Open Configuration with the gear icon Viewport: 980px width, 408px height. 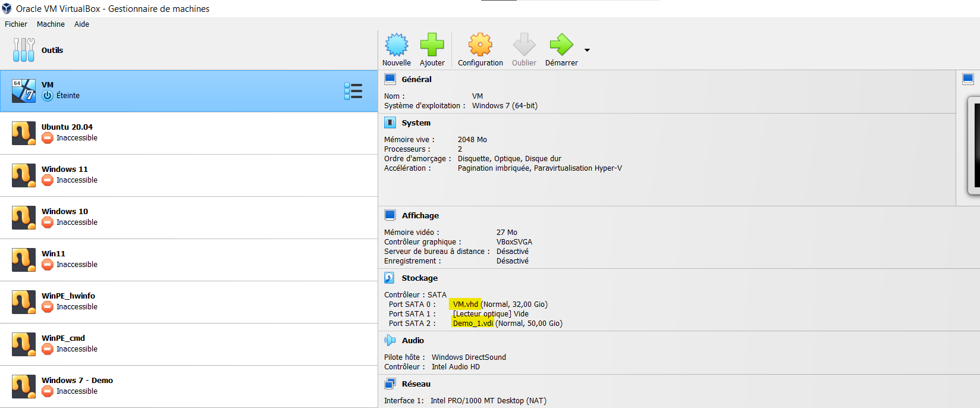pyautogui.click(x=480, y=45)
